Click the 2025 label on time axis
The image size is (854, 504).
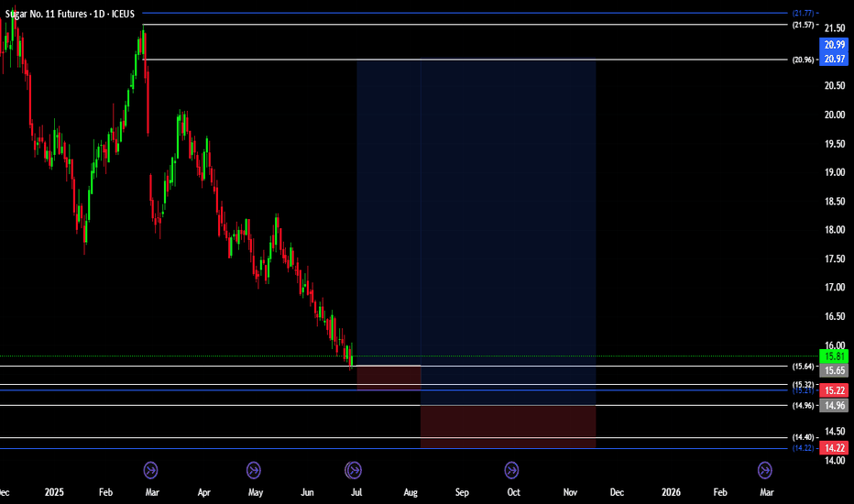(54, 492)
